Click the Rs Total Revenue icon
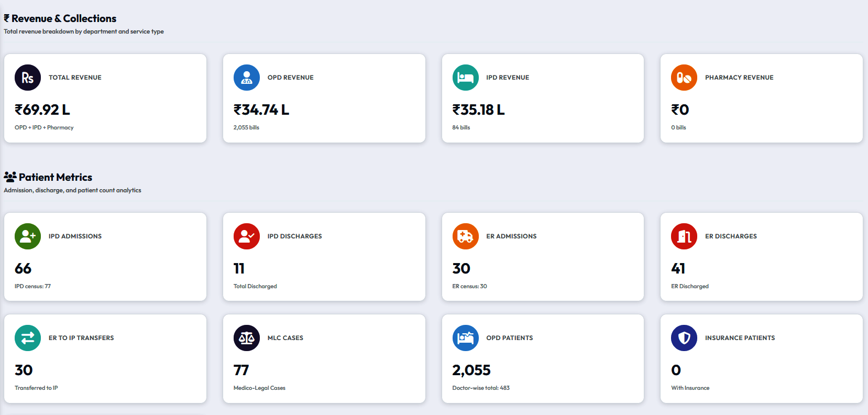The image size is (868, 415). click(x=28, y=78)
